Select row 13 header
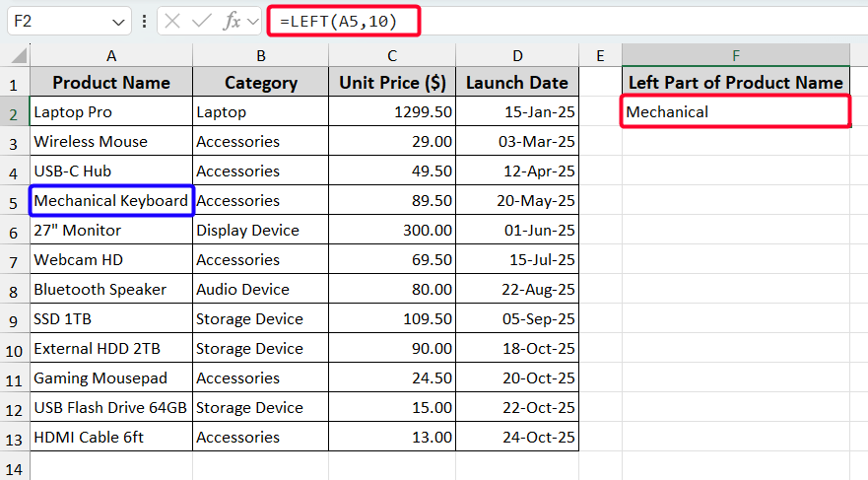The height and width of the screenshot is (480, 868). (15, 439)
